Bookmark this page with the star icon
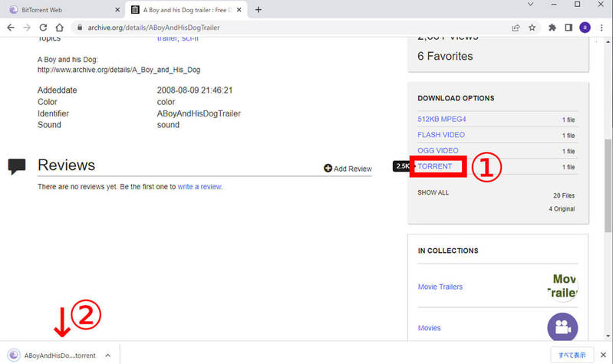Image resolution: width=613 pixels, height=364 pixels. click(532, 28)
